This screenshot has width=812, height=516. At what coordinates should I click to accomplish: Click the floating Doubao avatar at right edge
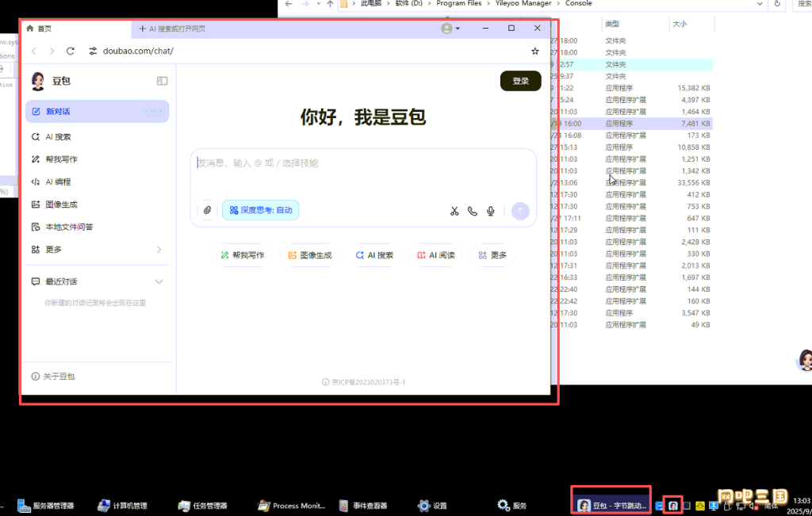click(x=804, y=360)
